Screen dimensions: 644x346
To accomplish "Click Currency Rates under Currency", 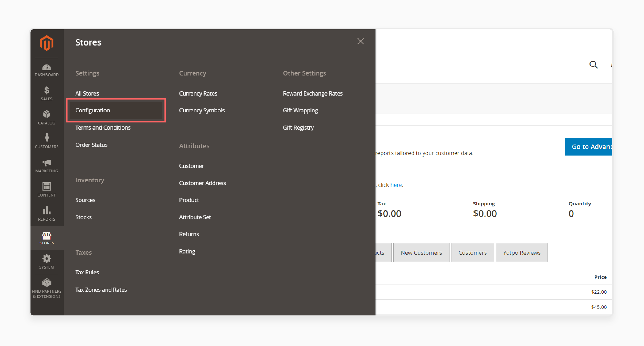I will (x=198, y=93).
